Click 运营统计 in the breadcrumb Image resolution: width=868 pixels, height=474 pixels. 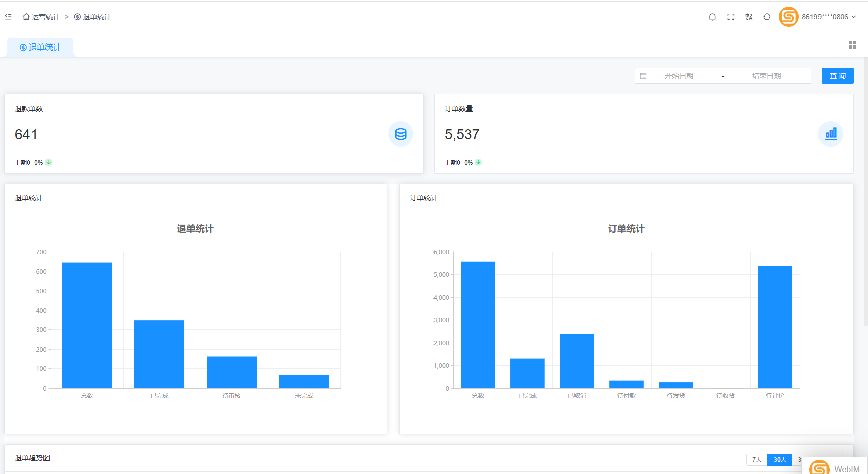pos(41,17)
